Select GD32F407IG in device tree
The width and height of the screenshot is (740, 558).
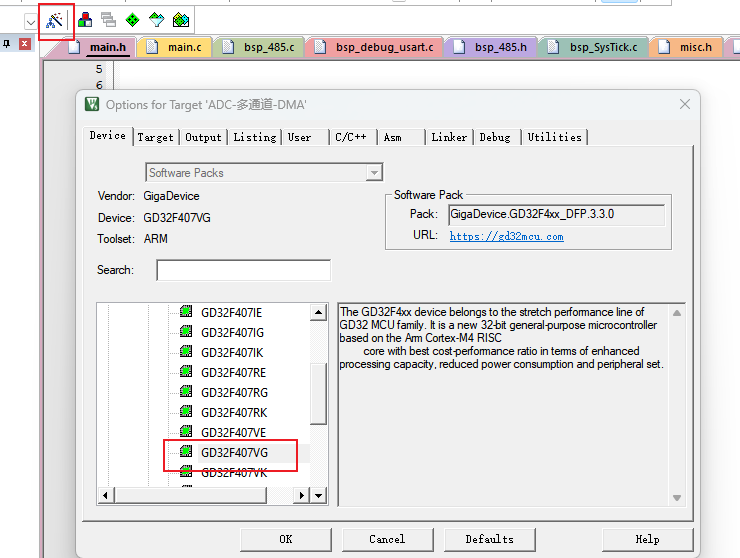[232, 333]
